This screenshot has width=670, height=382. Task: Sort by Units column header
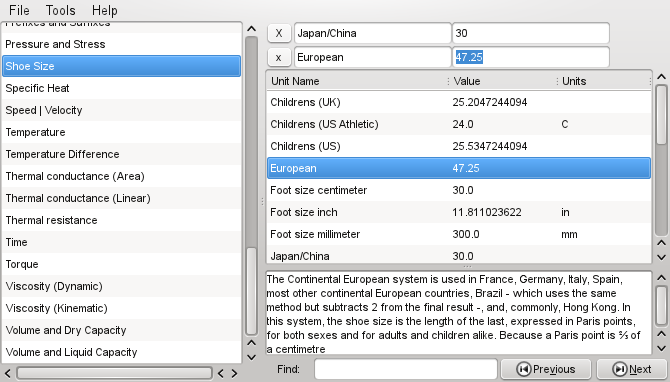tap(605, 81)
